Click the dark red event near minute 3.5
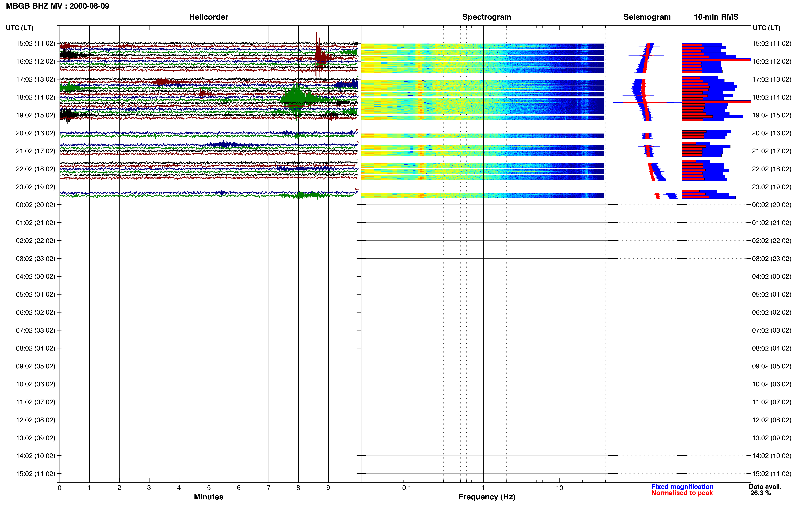The image size is (812, 508). [x=163, y=81]
